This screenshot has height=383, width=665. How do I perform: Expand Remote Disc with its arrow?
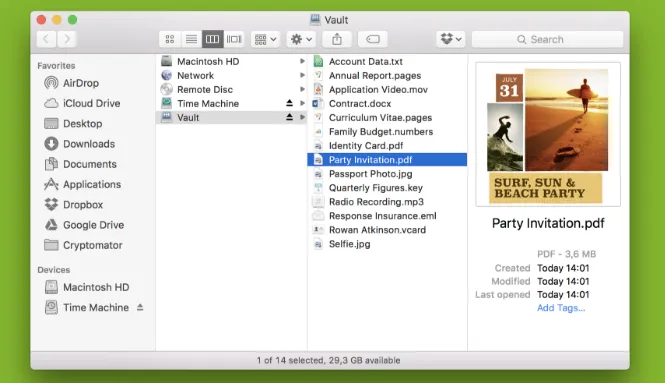pos(302,89)
